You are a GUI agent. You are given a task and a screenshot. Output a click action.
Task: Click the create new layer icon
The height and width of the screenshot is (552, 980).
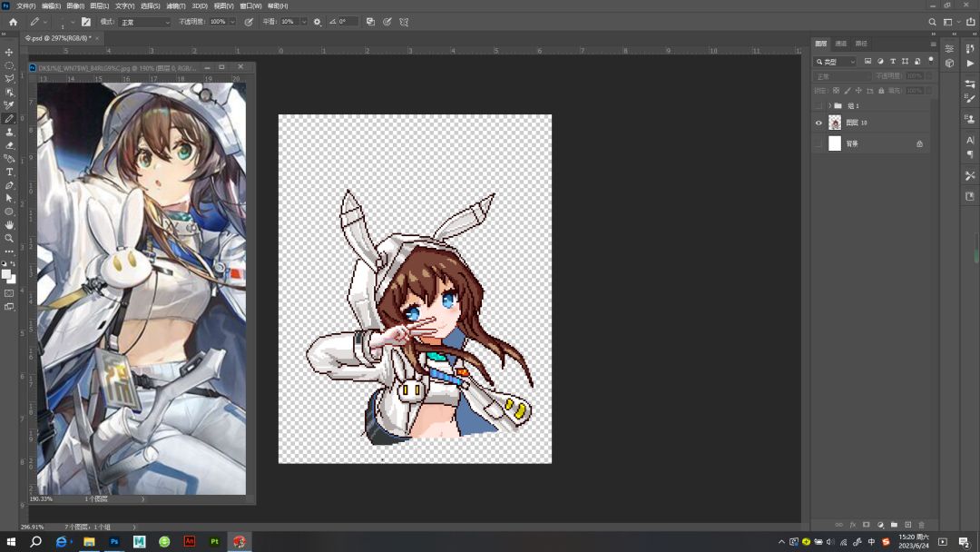pos(907,525)
